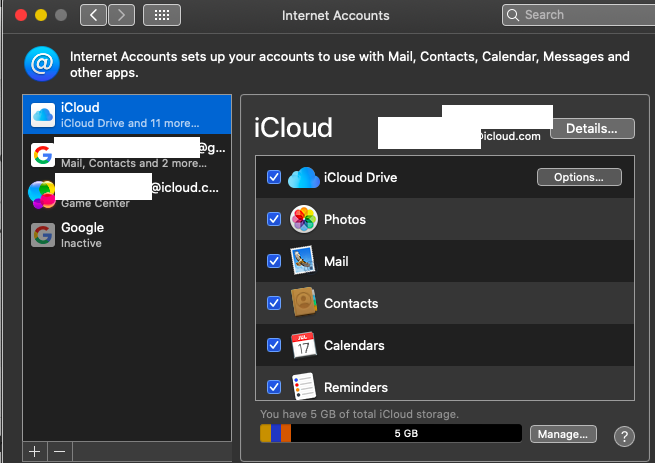655x463 pixels.
Task: Click the Mail service label
Action: 336,262
